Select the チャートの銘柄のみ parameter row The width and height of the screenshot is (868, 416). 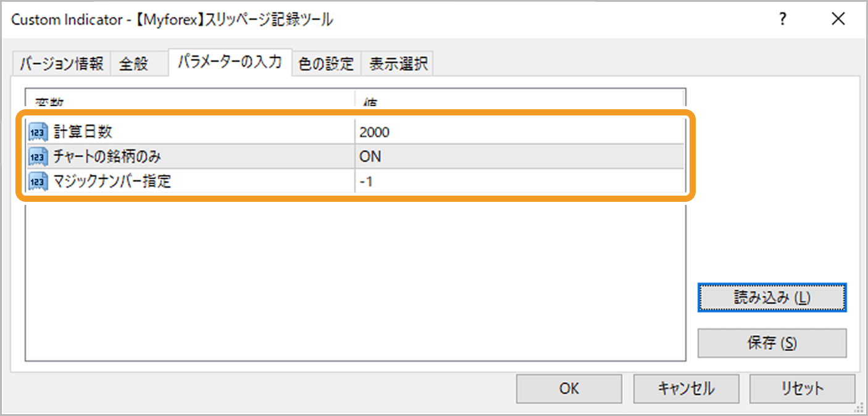(x=185, y=157)
